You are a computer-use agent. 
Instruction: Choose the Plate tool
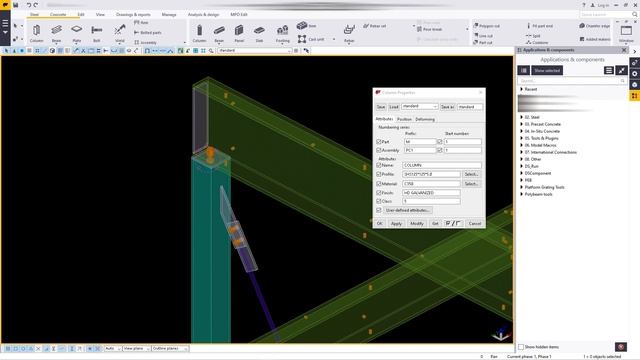click(76, 33)
